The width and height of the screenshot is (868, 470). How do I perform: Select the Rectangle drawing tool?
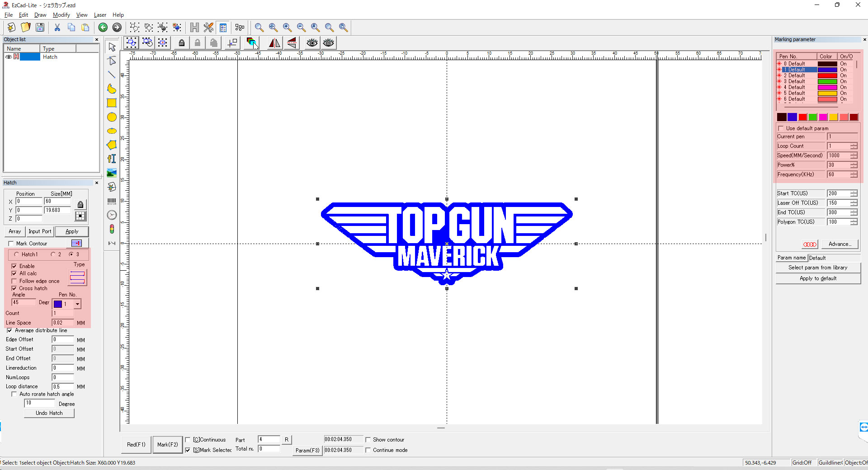coord(112,103)
